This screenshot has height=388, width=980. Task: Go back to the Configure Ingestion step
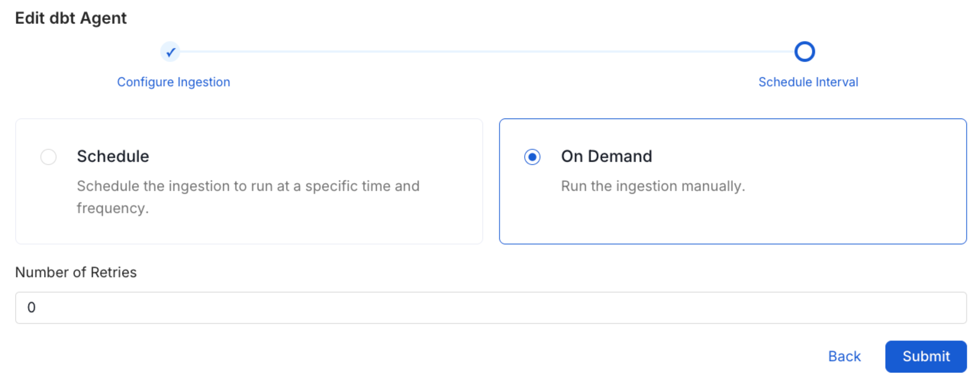(174, 82)
